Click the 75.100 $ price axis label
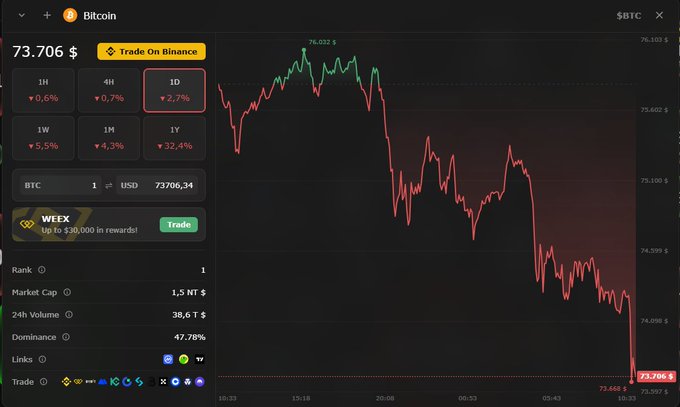Screen dimensions: 680x407 [x=654, y=180]
